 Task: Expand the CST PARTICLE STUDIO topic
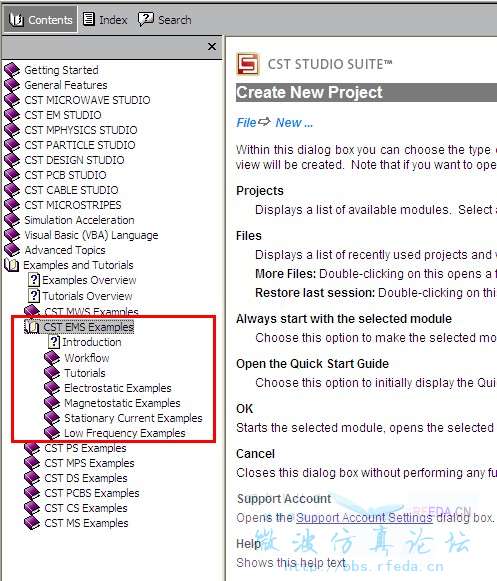pos(80,145)
